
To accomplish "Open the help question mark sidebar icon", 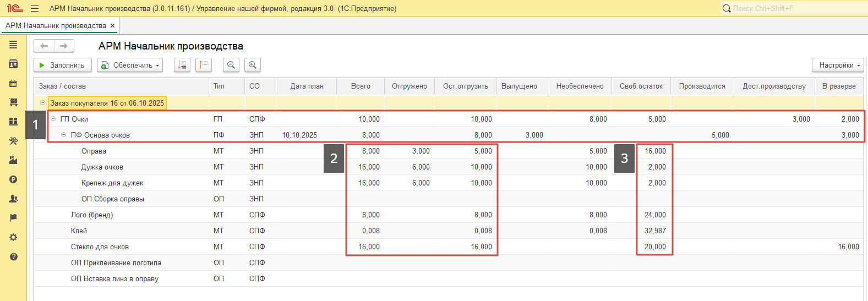I will [13, 256].
